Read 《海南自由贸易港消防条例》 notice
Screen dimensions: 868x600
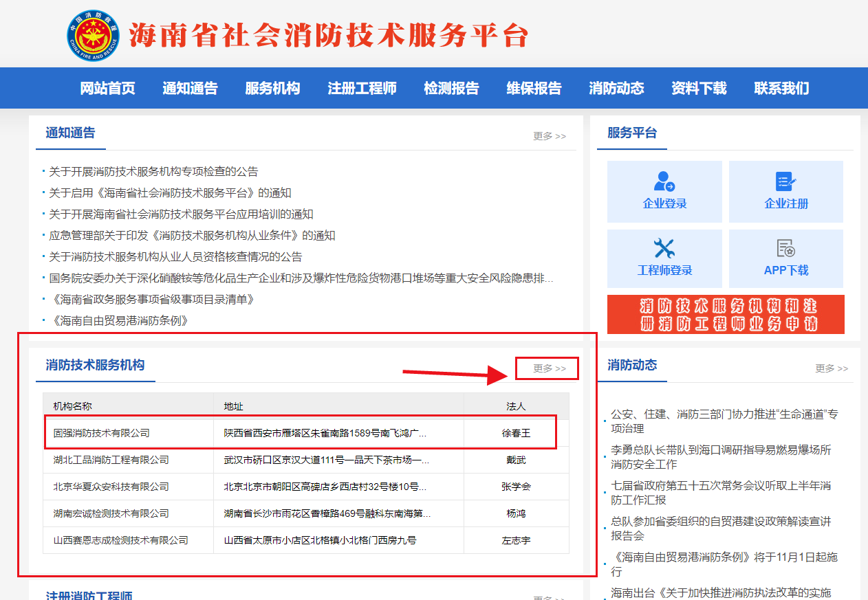(x=120, y=320)
